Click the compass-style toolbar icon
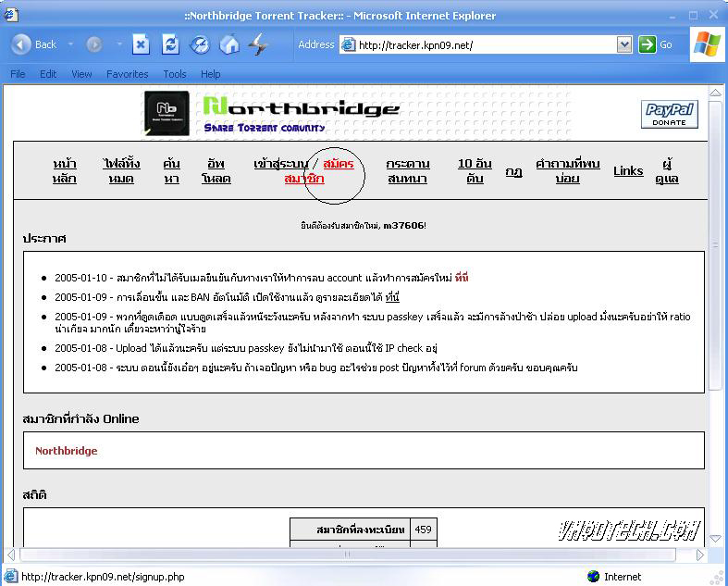The height and width of the screenshot is (586, 728). pos(200,44)
